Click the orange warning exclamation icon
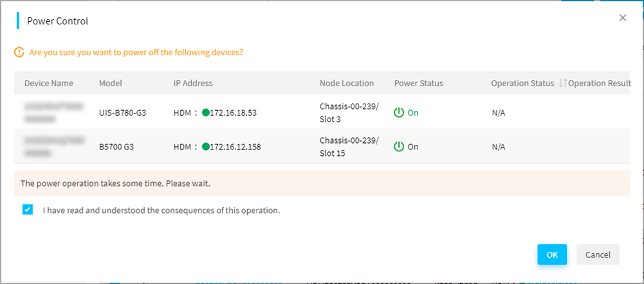This screenshot has width=644, height=284. [x=19, y=53]
